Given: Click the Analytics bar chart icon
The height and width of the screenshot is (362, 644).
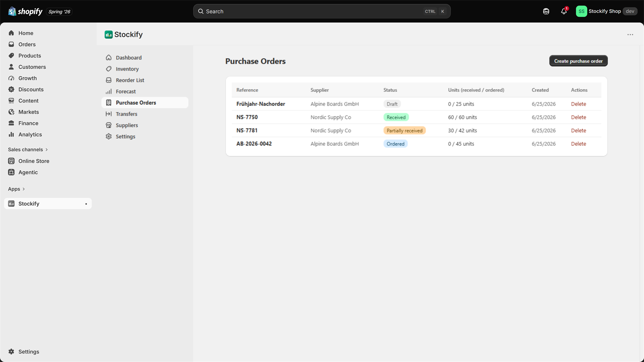Looking at the screenshot, I should coord(11,134).
